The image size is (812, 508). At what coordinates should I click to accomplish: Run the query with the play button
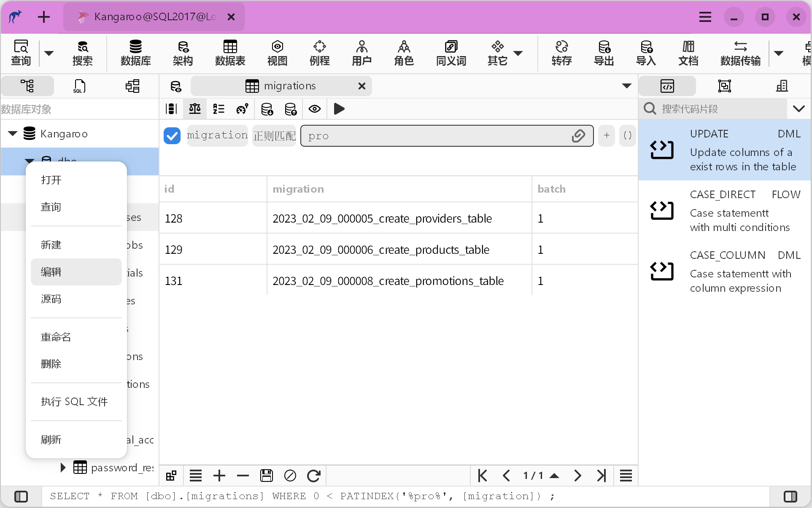(339, 109)
